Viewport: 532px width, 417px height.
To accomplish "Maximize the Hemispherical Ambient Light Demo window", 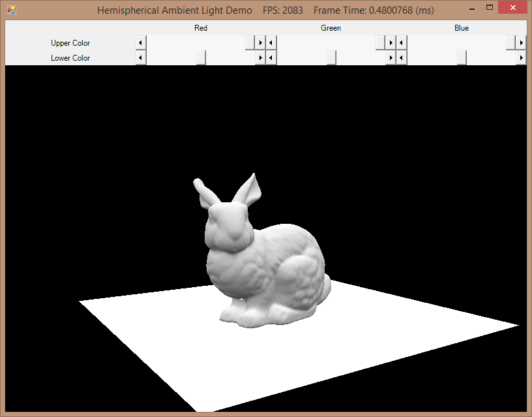I will [x=490, y=8].
